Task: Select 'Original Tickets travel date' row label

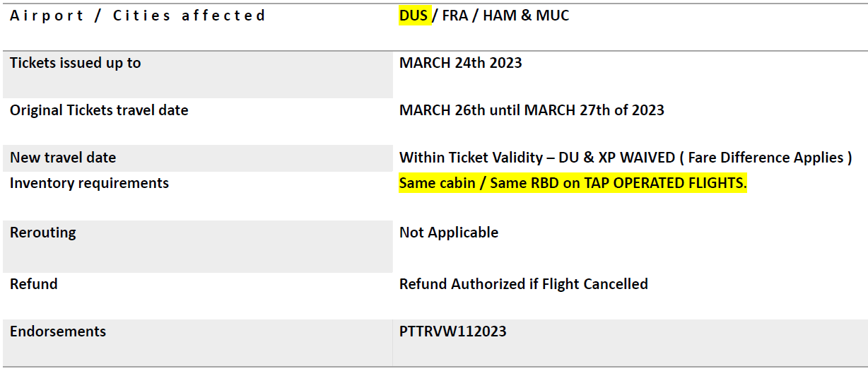Action: 99,110
